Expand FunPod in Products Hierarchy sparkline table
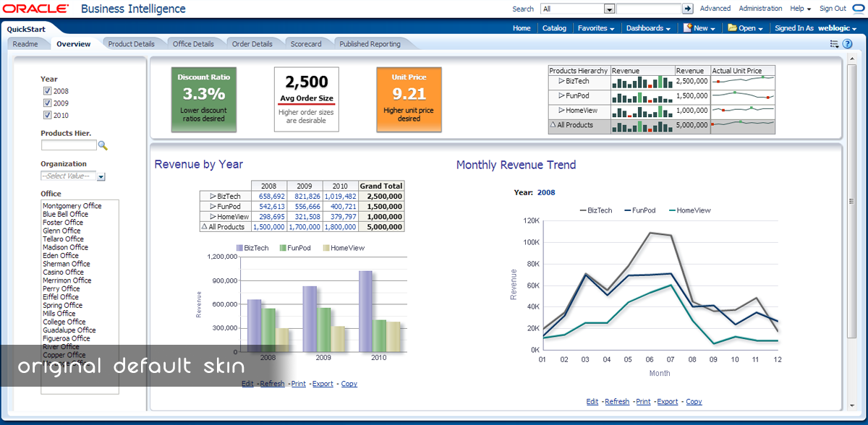Image resolution: width=868 pixels, height=425 pixels. point(561,95)
